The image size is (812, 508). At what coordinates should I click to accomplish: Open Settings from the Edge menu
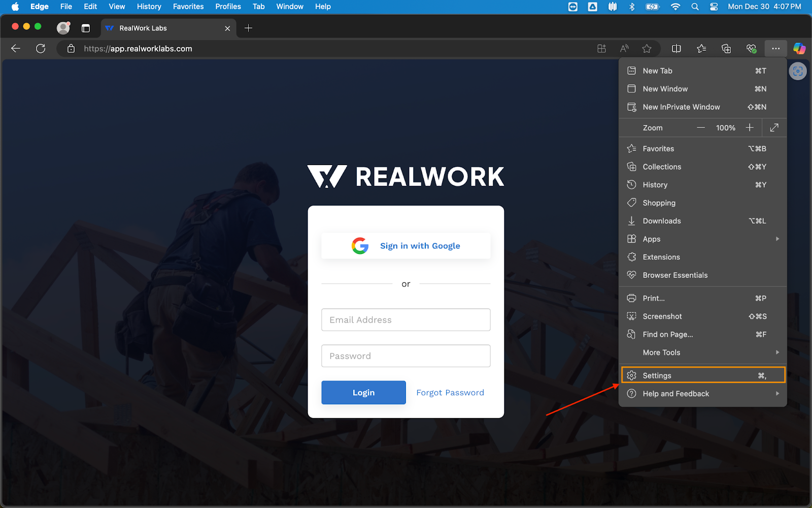point(703,375)
